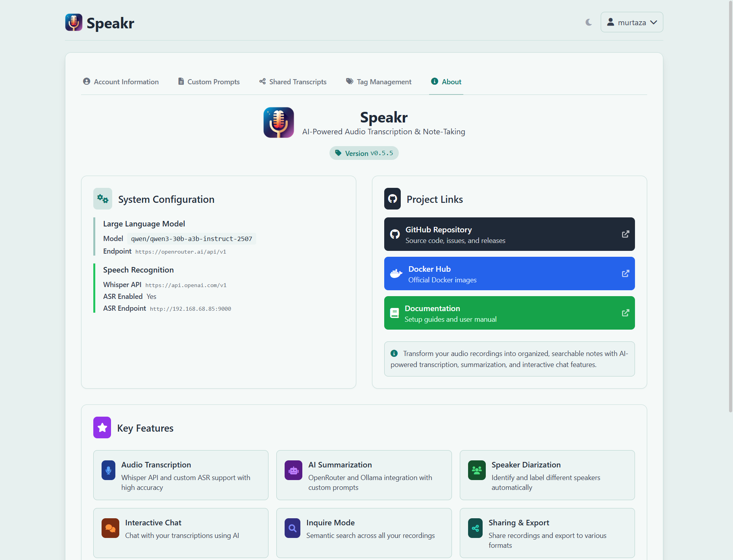The image size is (733, 560).
Task: Select the About tab
Action: coord(446,82)
